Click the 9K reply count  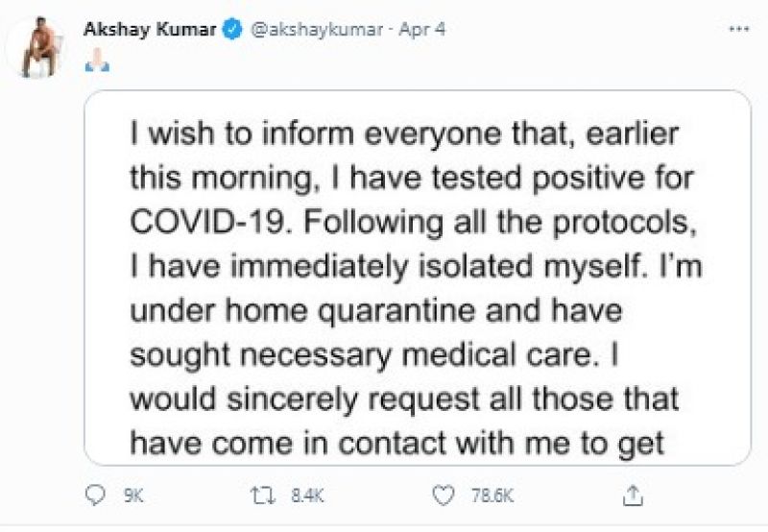[134, 496]
